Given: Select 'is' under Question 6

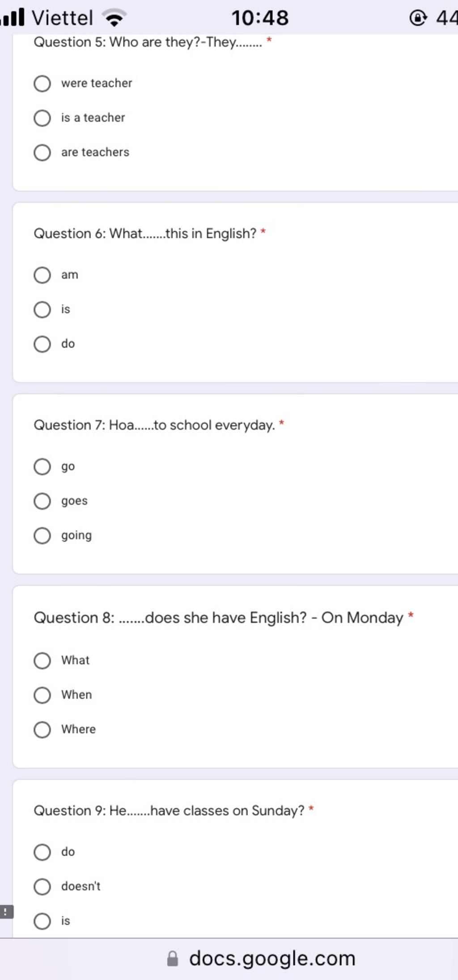Looking at the screenshot, I should tap(42, 310).
